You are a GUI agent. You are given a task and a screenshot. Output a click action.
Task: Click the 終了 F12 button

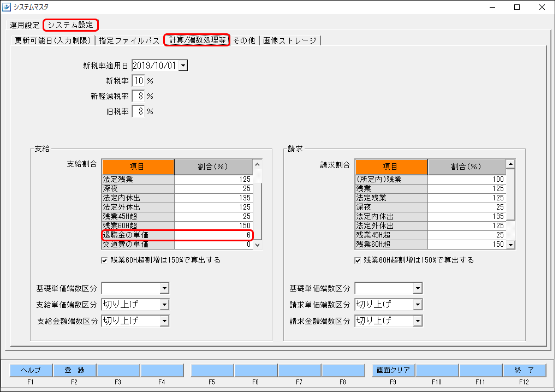(525, 370)
